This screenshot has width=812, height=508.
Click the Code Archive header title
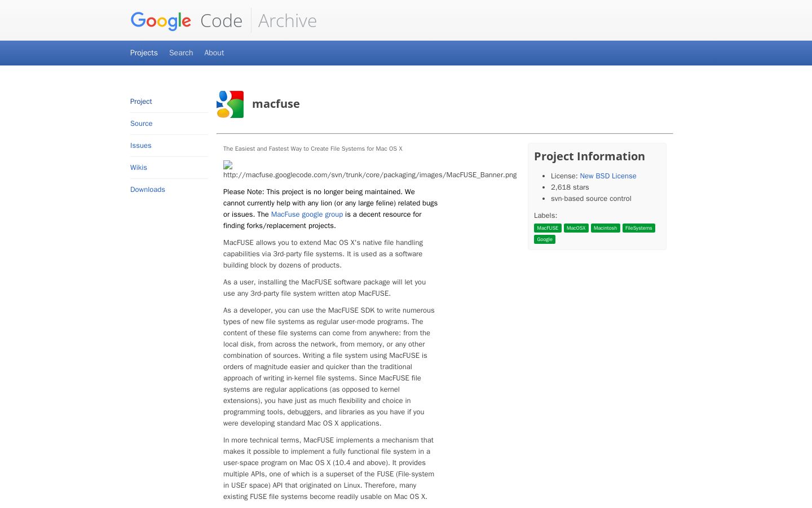click(259, 21)
